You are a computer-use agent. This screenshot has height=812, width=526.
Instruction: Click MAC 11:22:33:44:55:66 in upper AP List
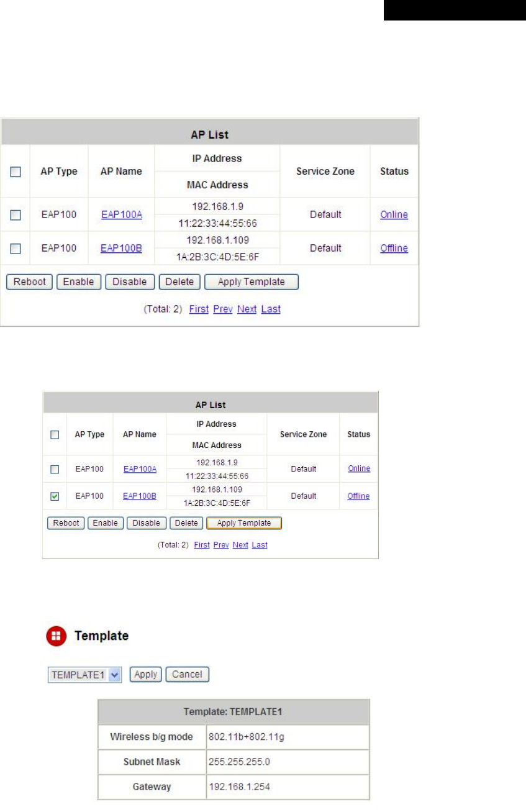(x=217, y=222)
